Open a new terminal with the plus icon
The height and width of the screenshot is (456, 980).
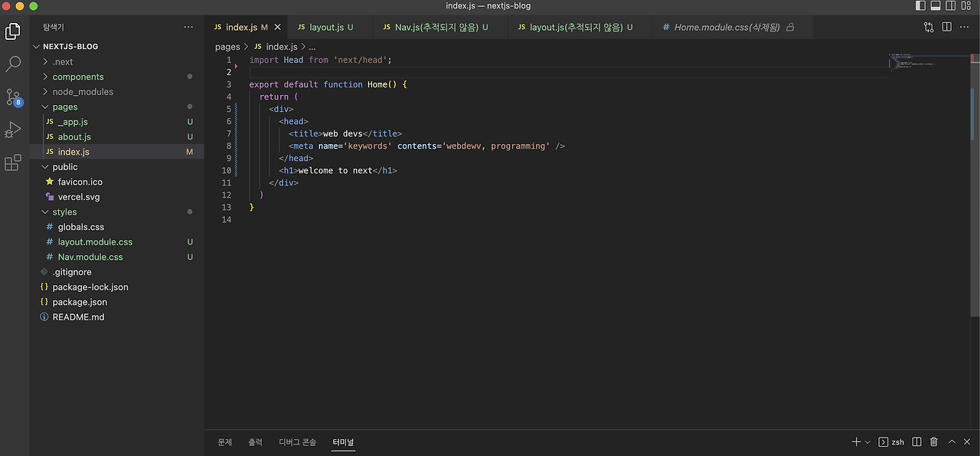coord(854,441)
